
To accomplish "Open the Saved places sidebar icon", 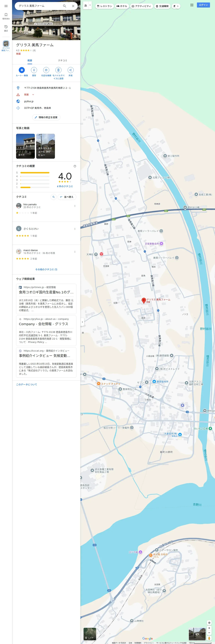I will [6, 16].
